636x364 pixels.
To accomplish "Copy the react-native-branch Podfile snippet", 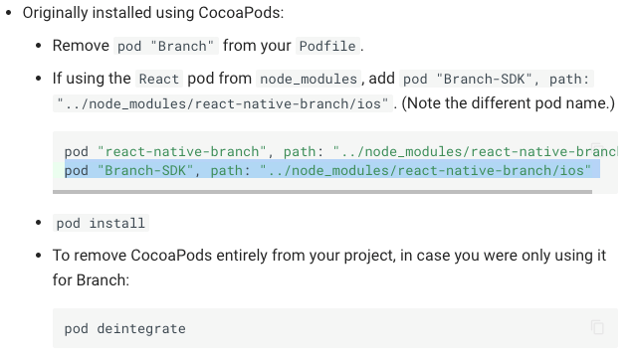I will coord(597,149).
